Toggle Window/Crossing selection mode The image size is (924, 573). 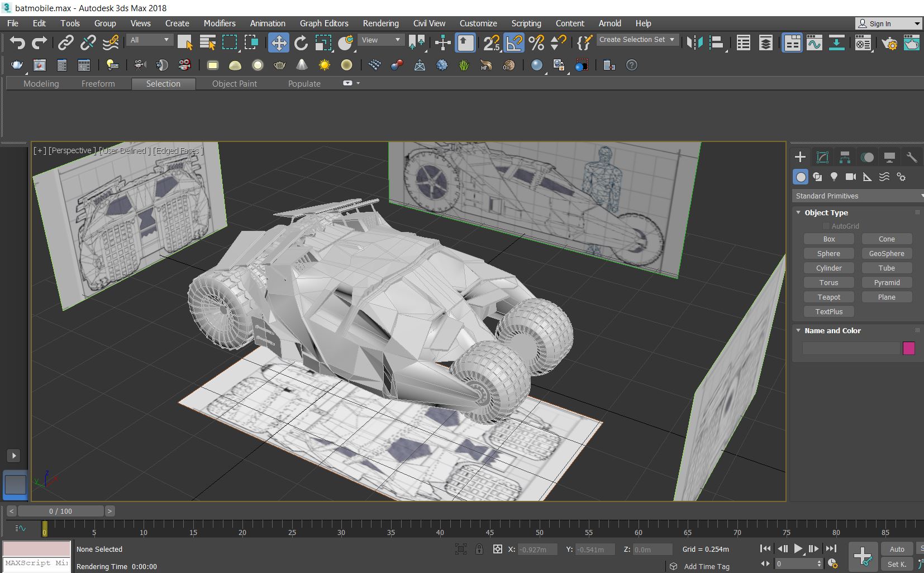tap(251, 42)
